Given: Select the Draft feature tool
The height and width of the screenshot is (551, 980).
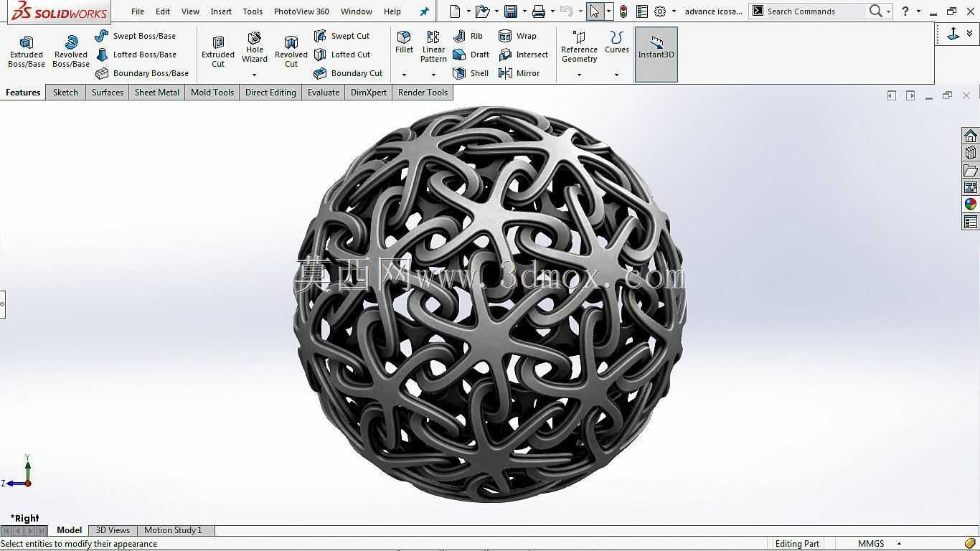Looking at the screenshot, I should point(471,55).
